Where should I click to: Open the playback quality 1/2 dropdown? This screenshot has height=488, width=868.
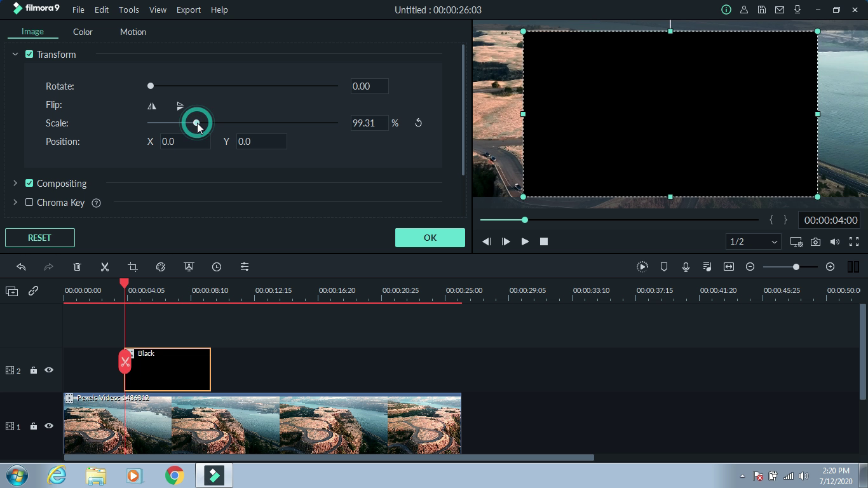753,241
